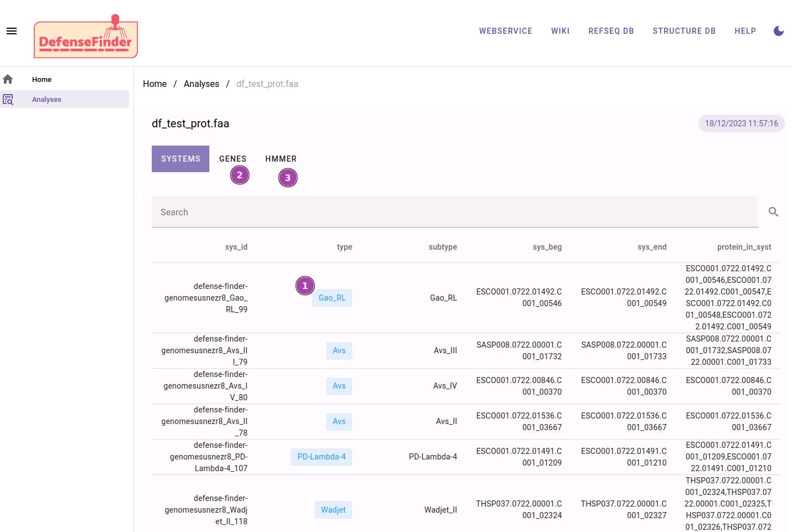
Task: Click the Wadjet type link
Action: pos(333,510)
